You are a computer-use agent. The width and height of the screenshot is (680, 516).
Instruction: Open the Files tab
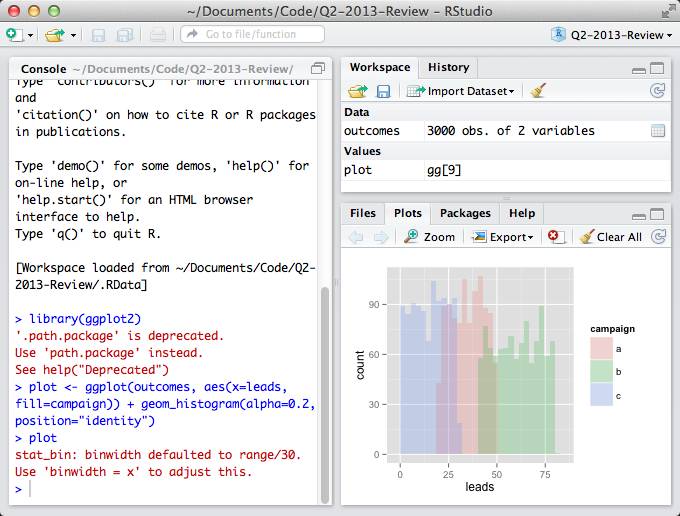362,213
